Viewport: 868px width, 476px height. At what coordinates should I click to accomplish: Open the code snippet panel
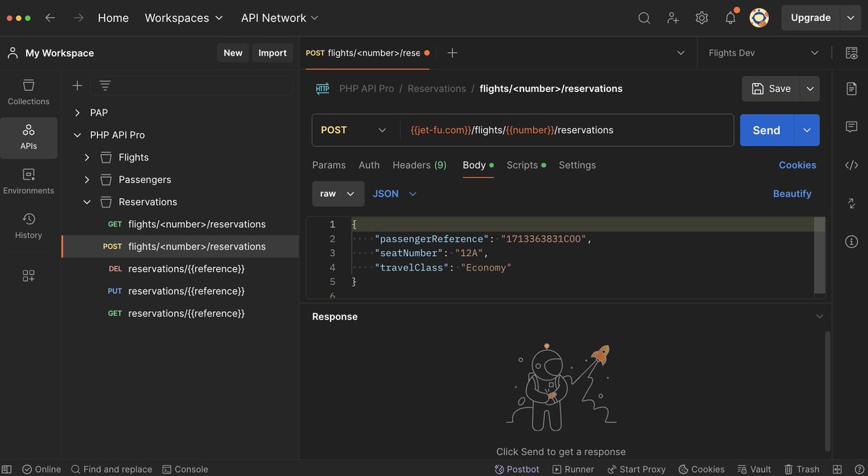[x=851, y=165]
